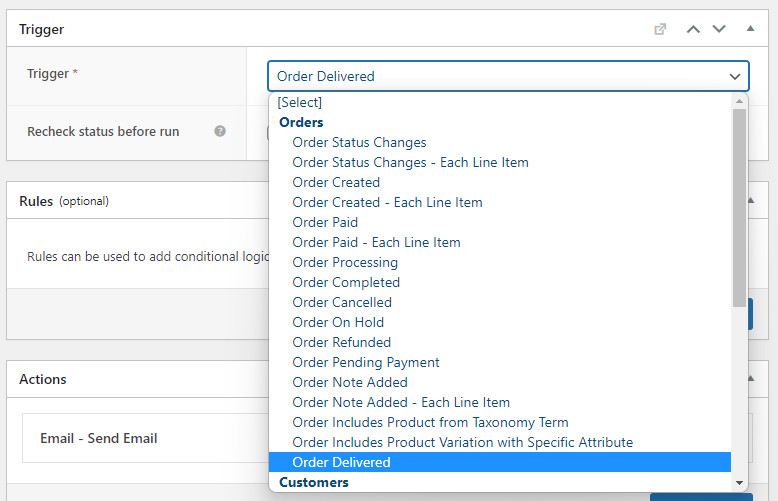Image resolution: width=778 pixels, height=501 pixels.
Task: Select Order Processing option
Action: [500, 262]
